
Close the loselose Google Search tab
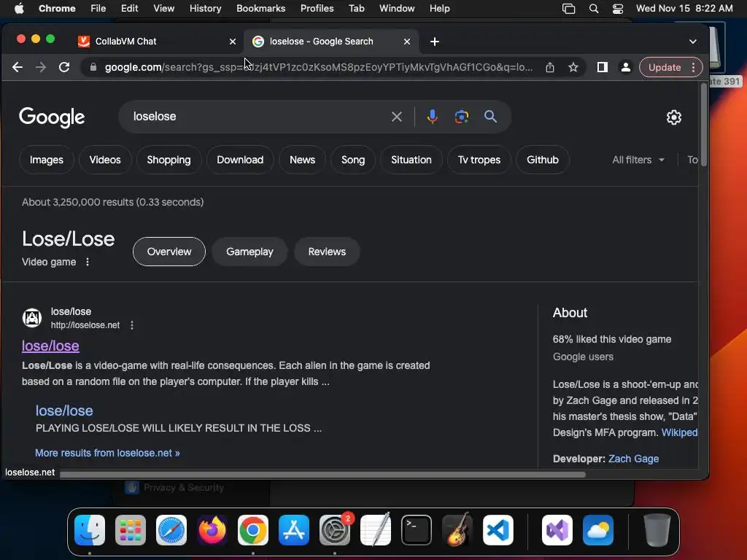(407, 42)
